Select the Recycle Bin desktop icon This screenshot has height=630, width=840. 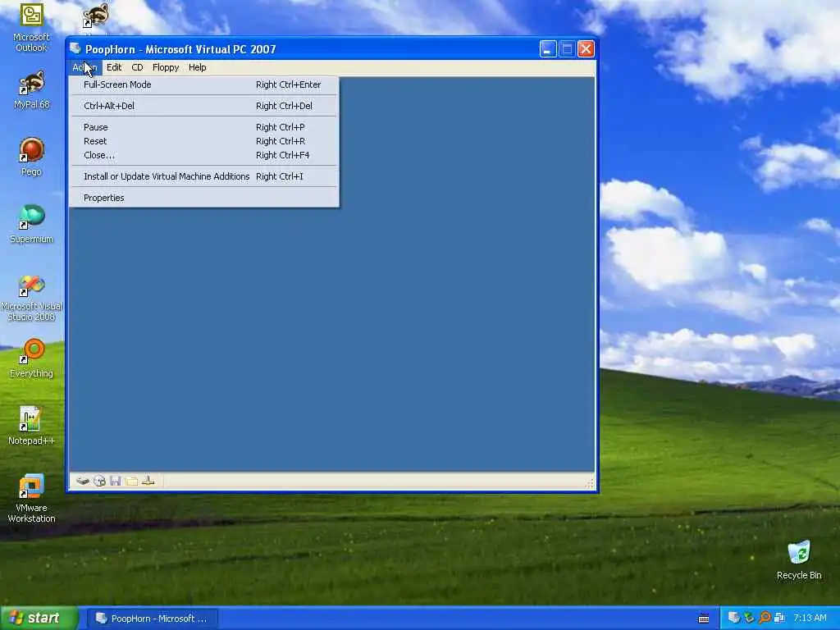tap(799, 559)
